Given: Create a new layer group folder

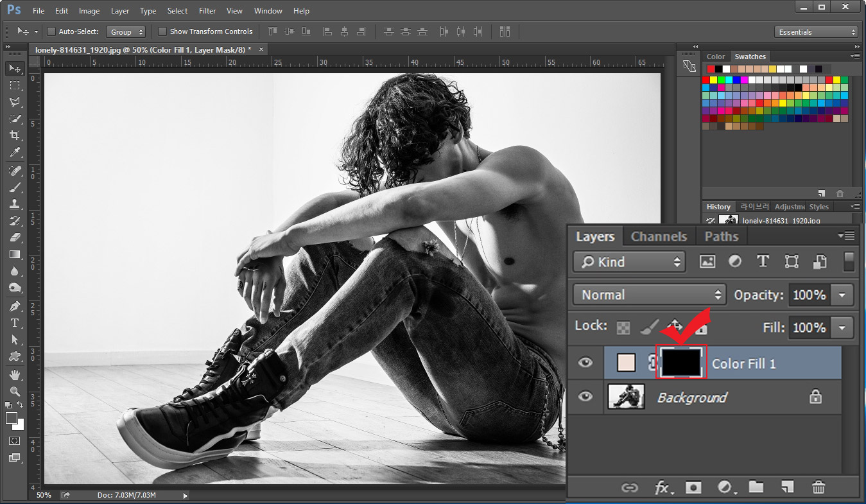Looking at the screenshot, I should 756,487.
